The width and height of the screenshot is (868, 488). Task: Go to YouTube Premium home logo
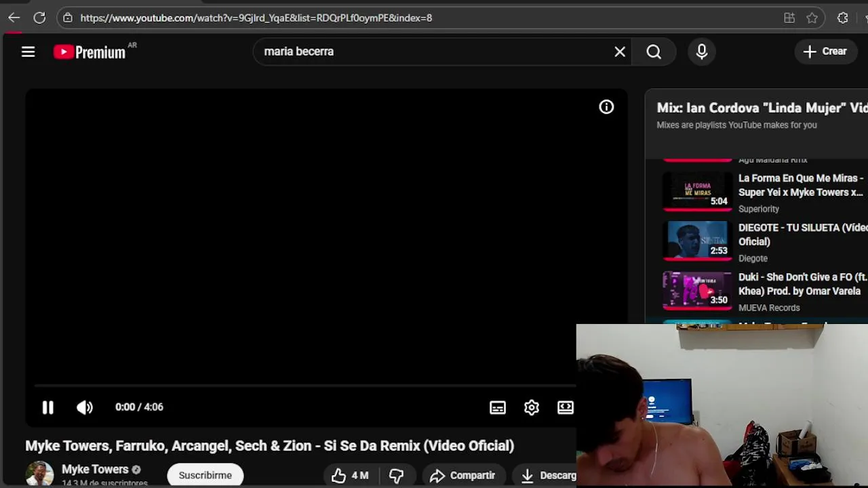click(90, 52)
